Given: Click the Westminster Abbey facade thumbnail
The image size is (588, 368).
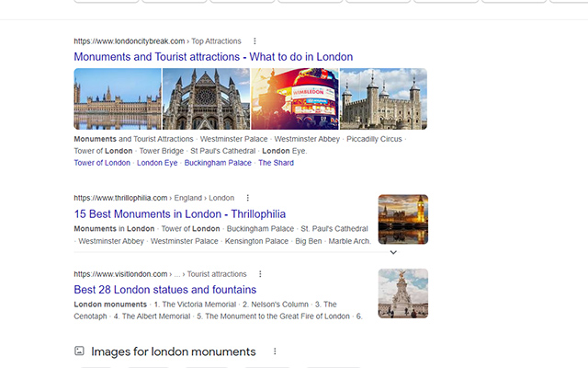Looking at the screenshot, I should (206, 98).
